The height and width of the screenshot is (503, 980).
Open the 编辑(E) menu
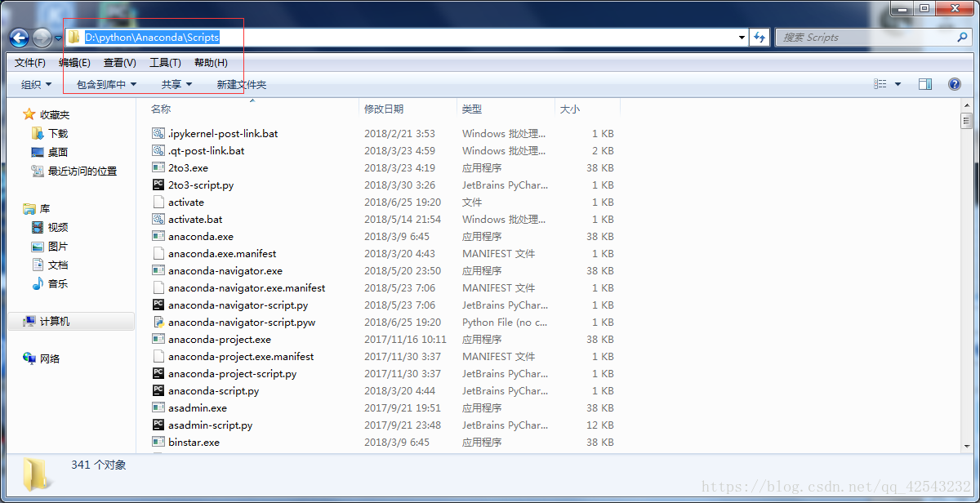click(74, 63)
